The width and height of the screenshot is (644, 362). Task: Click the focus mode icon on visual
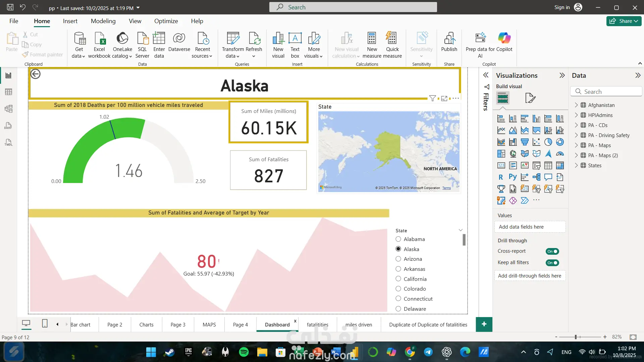(x=444, y=98)
